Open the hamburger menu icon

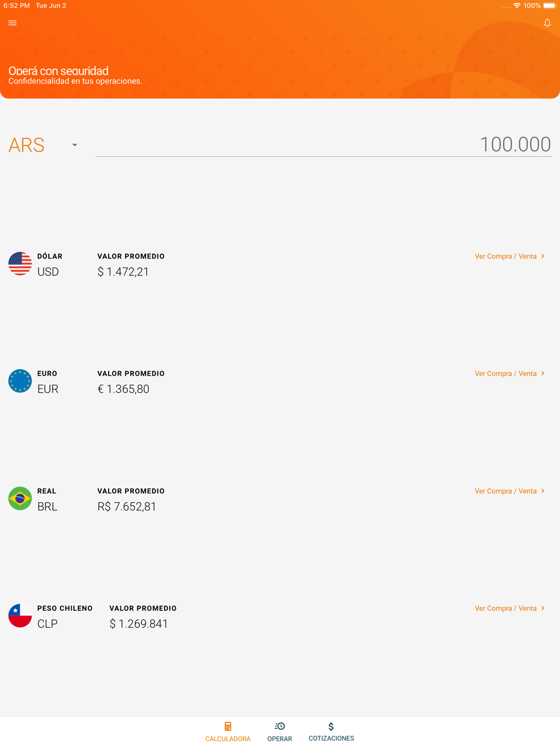(12, 23)
